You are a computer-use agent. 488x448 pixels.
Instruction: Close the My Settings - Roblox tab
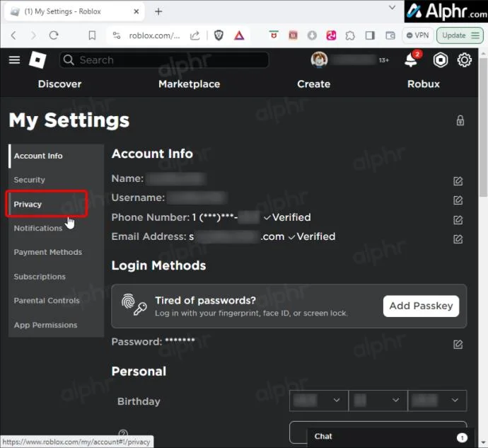pos(136,11)
